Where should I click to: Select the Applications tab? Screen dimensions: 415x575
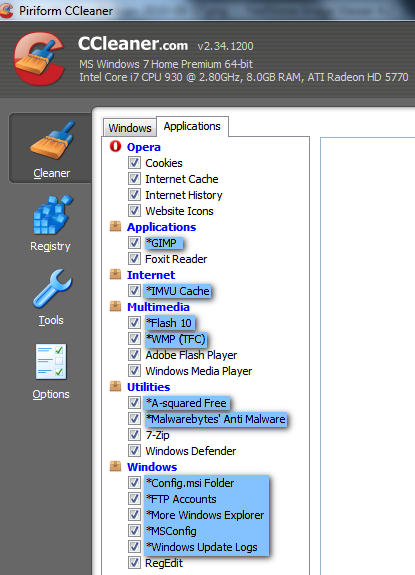coord(192,127)
